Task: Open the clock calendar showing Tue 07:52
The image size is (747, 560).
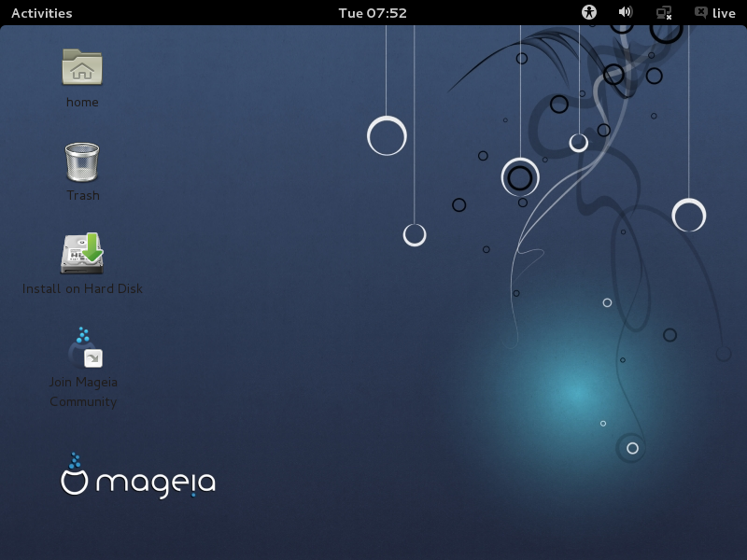Action: pos(373,13)
